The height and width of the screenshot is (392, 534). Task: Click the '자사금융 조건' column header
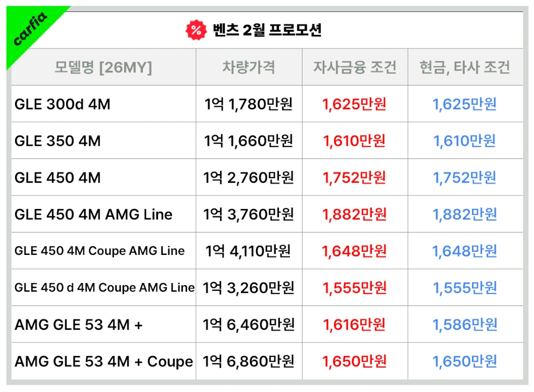[x=355, y=67]
